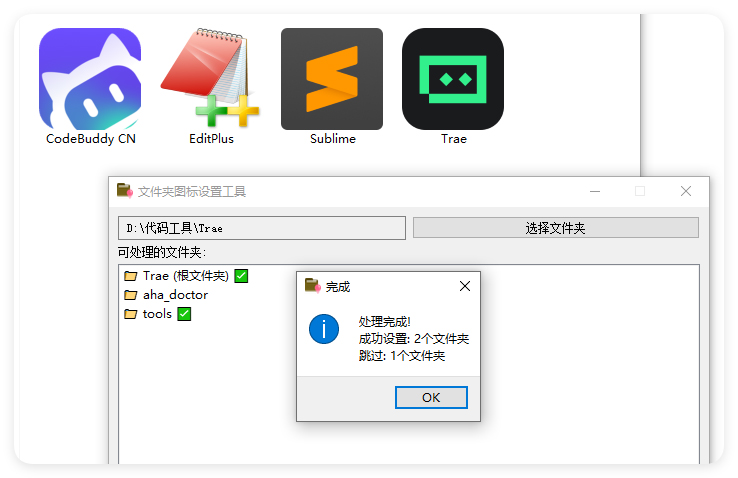Click the 选择文件夹 button

pyautogui.click(x=555, y=228)
